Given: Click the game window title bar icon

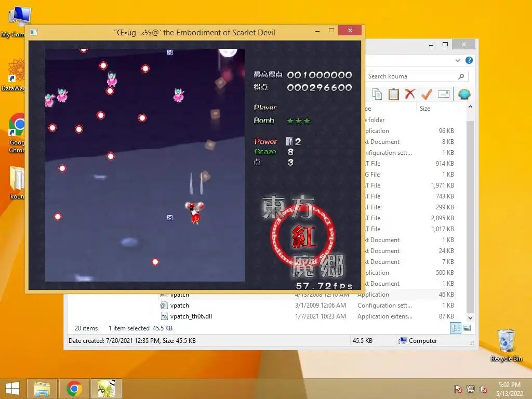Looking at the screenshot, I should (x=34, y=32).
